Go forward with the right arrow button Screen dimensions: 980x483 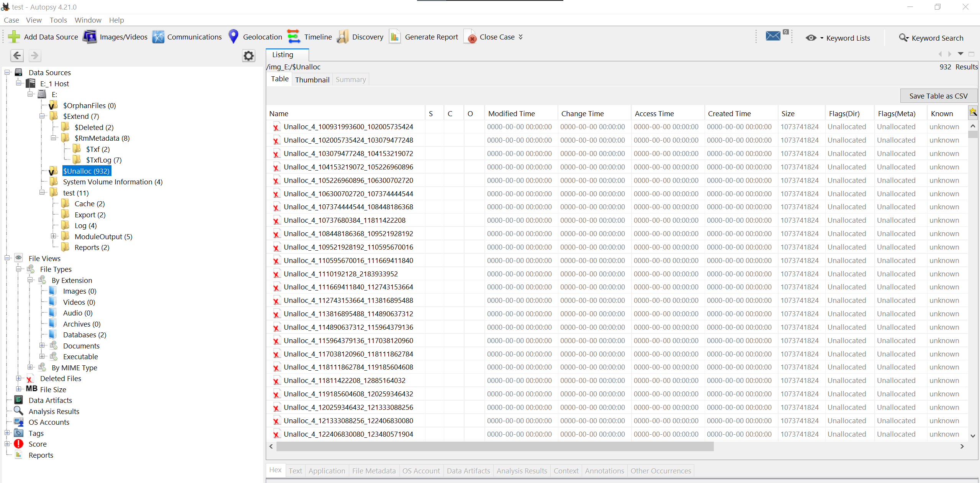point(34,56)
